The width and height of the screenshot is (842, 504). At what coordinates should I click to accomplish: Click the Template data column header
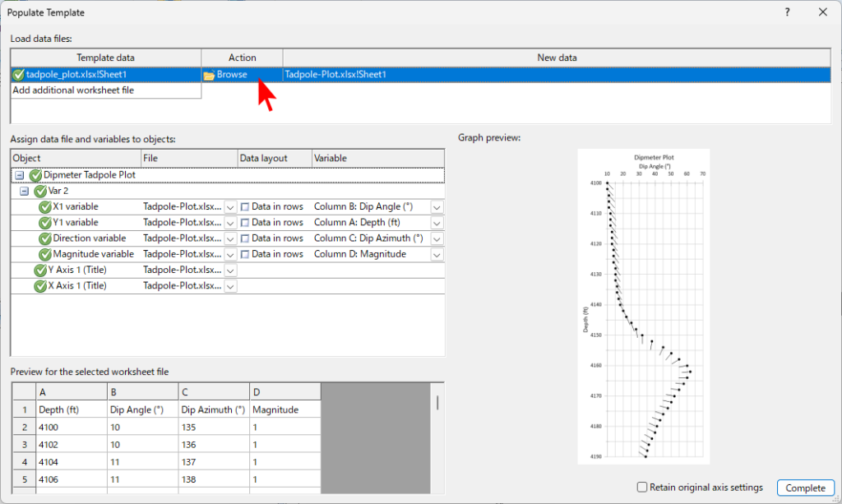(105, 58)
